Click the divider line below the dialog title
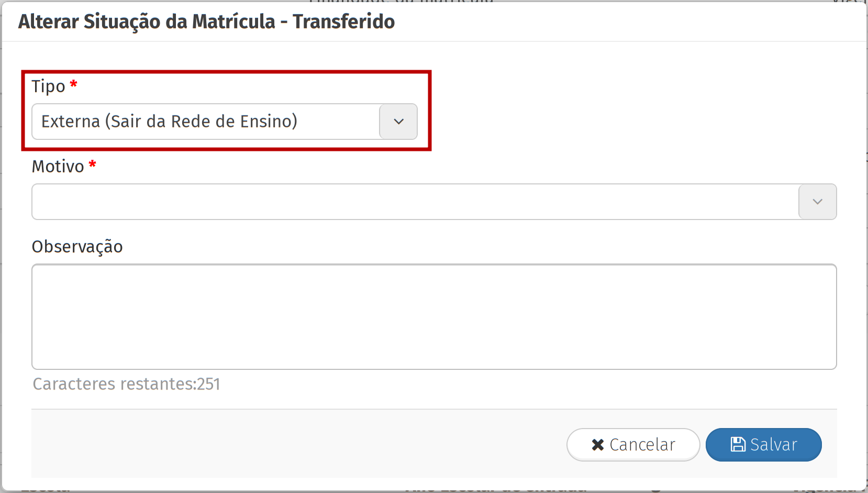The height and width of the screenshot is (493, 868). [434, 41]
